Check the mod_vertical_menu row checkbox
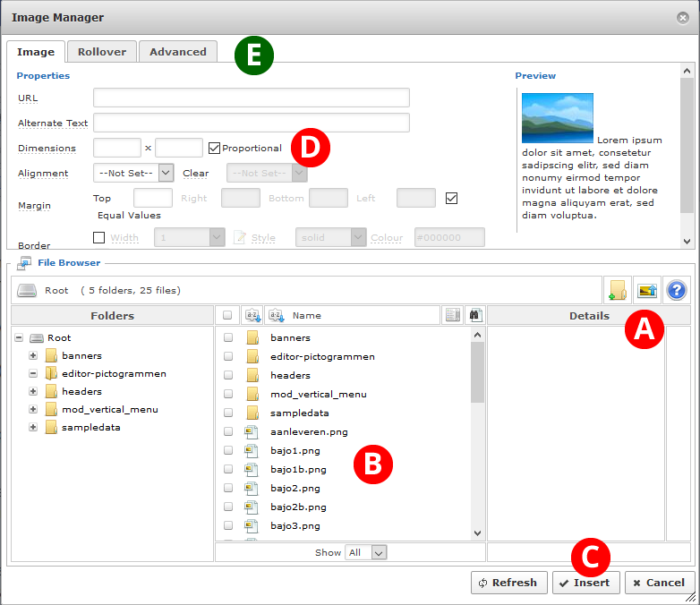 click(227, 394)
